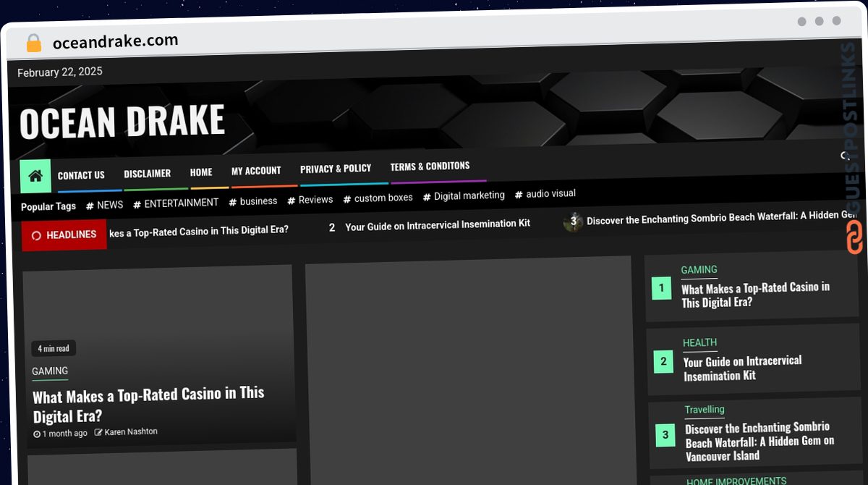Screen dimensions: 868x485
Task: Select the custom boxes popular tag
Action: coord(378,198)
